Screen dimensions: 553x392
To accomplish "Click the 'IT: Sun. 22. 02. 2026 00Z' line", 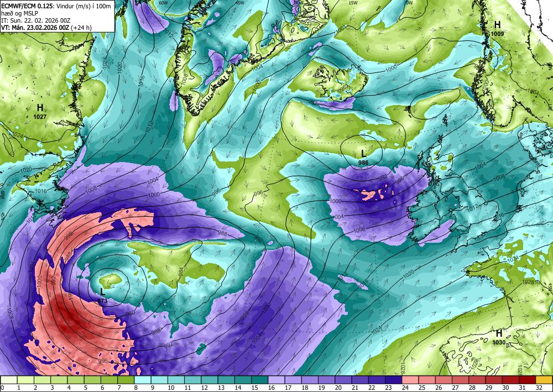I will (x=35, y=20).
